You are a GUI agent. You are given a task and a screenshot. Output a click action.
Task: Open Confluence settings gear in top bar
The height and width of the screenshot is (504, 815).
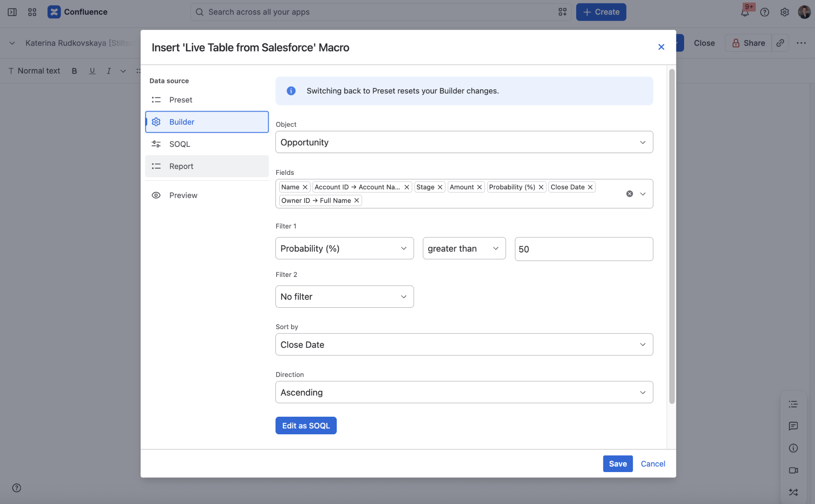tap(784, 12)
